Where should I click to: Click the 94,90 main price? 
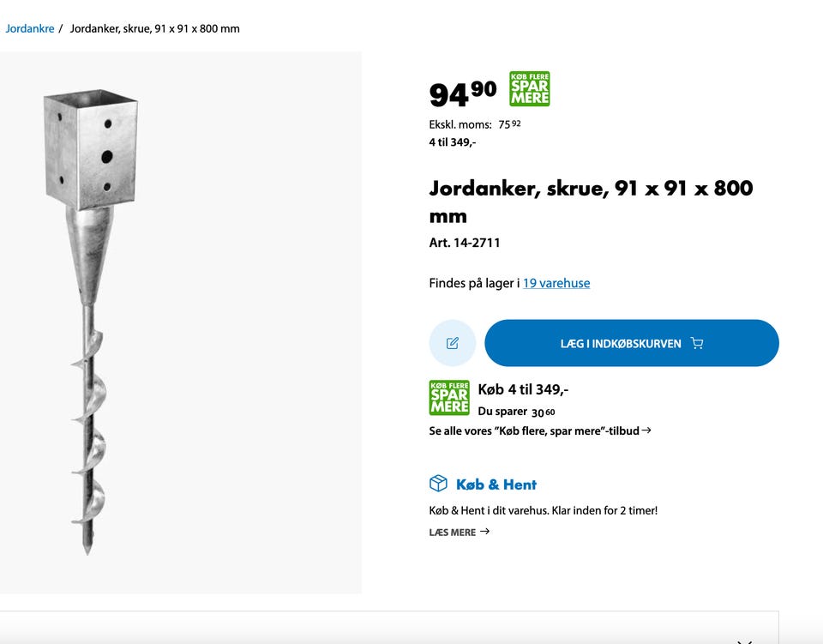[x=462, y=93]
